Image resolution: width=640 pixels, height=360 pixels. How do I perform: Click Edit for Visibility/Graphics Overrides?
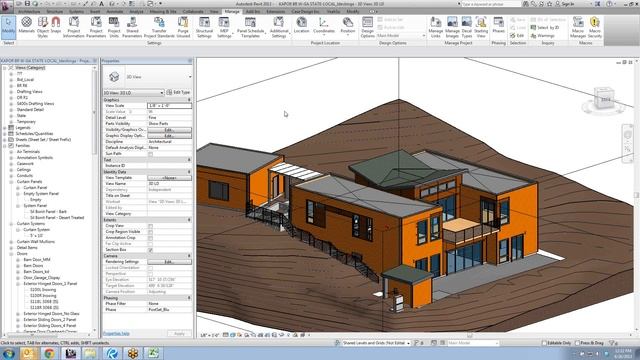(x=169, y=130)
